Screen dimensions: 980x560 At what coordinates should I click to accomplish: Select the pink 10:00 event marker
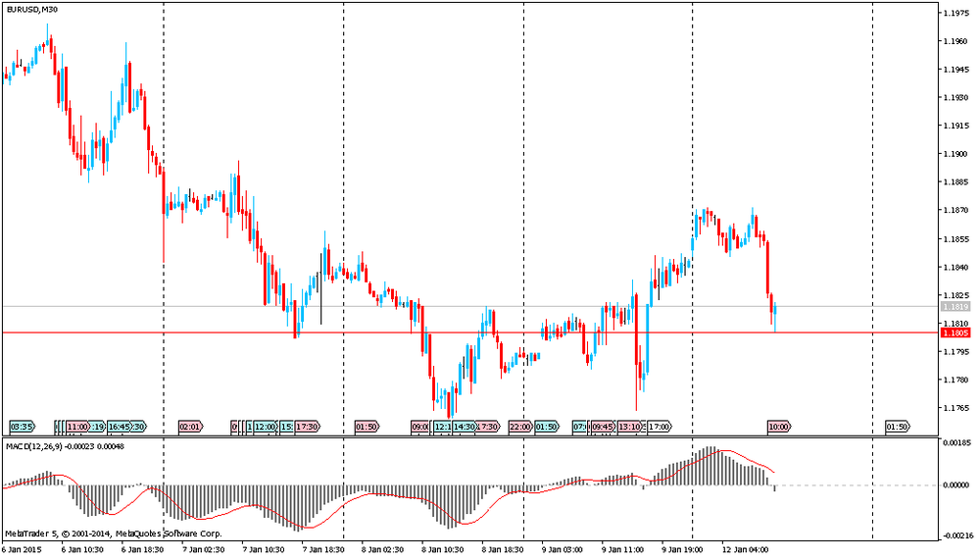click(778, 428)
